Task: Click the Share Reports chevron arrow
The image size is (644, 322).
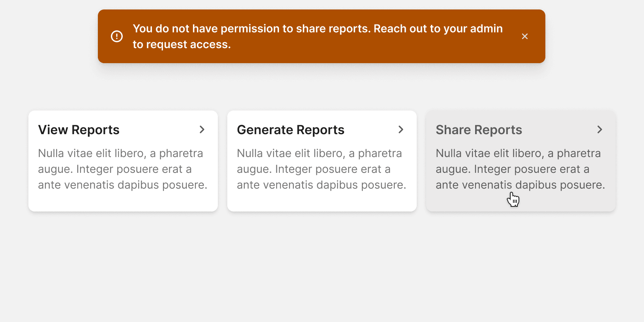Action: (x=600, y=129)
